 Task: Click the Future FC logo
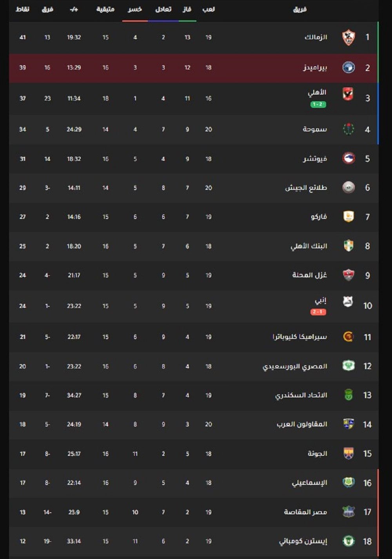pyautogui.click(x=348, y=158)
